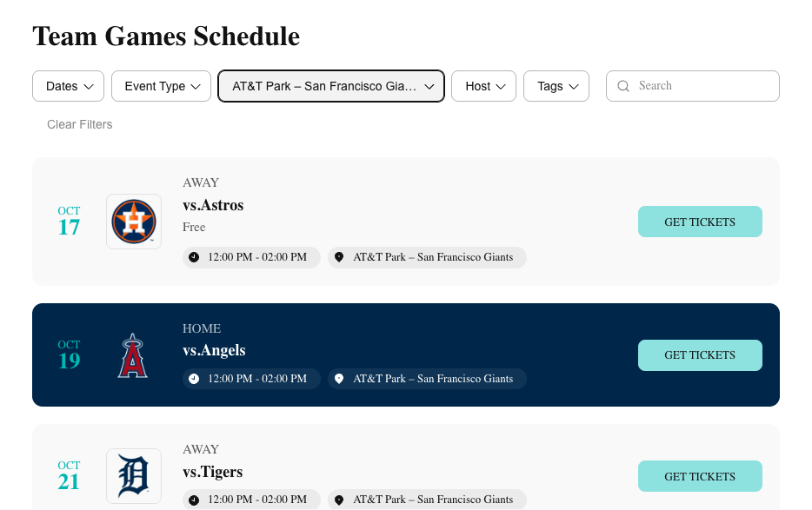Click location pin on Angels game
This screenshot has height=510, width=812.
(339, 379)
